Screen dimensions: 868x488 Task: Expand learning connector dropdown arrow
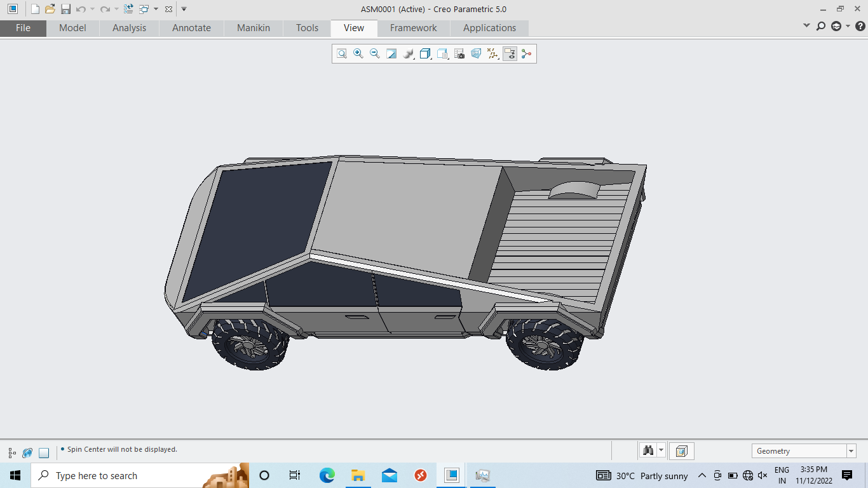click(848, 26)
